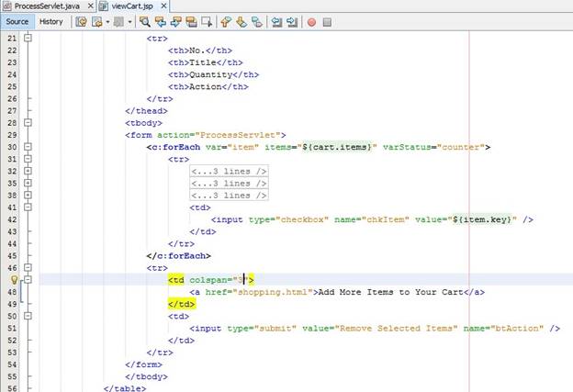The height and width of the screenshot is (392, 573).
Task: Toggle Highlight Search icon
Action: (x=191, y=22)
